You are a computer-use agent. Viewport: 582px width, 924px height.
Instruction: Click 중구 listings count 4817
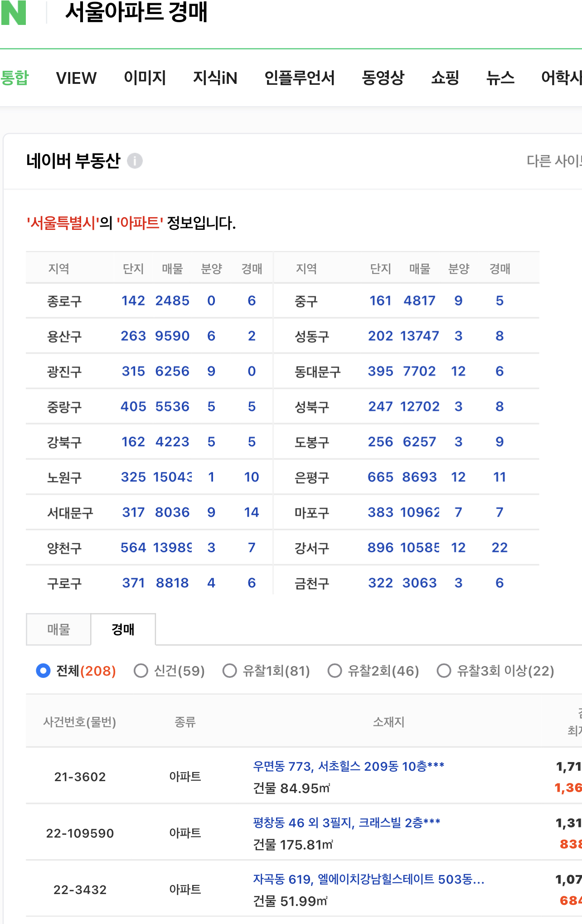tap(420, 301)
